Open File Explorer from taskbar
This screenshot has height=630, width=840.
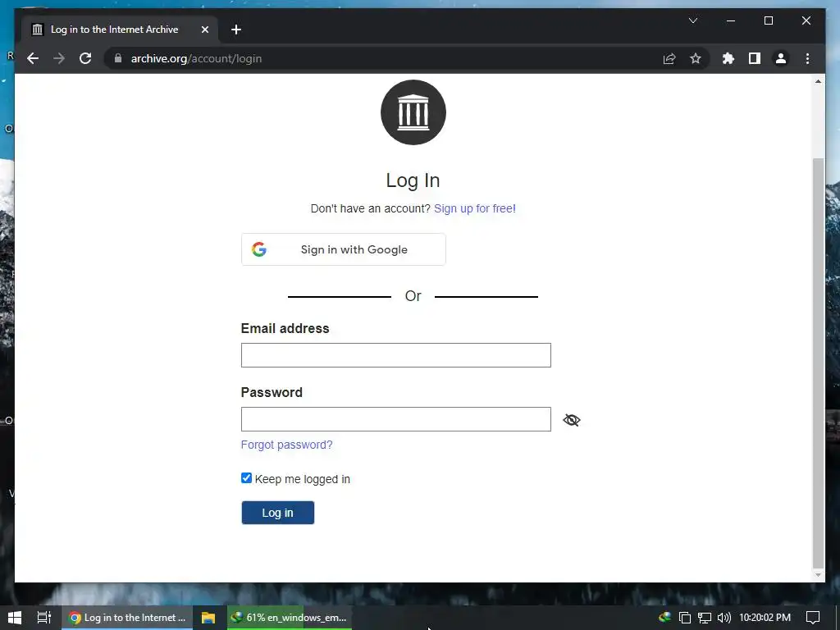[208, 618]
